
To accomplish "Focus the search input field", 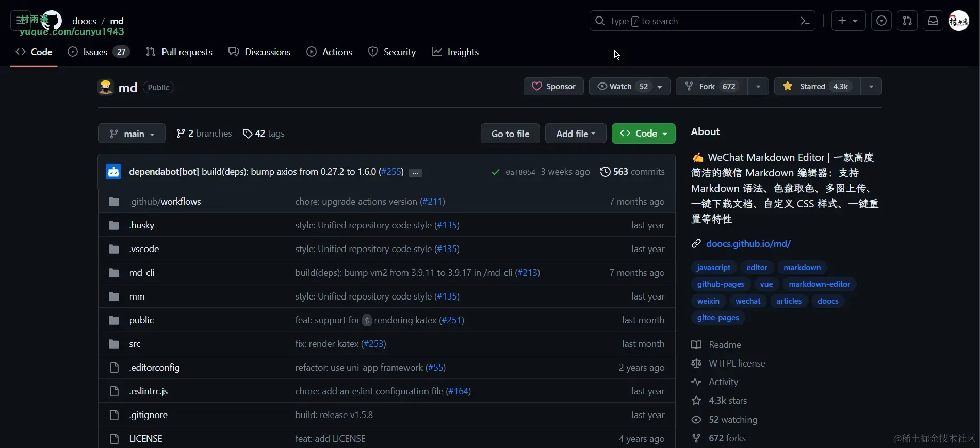I will tap(691, 21).
